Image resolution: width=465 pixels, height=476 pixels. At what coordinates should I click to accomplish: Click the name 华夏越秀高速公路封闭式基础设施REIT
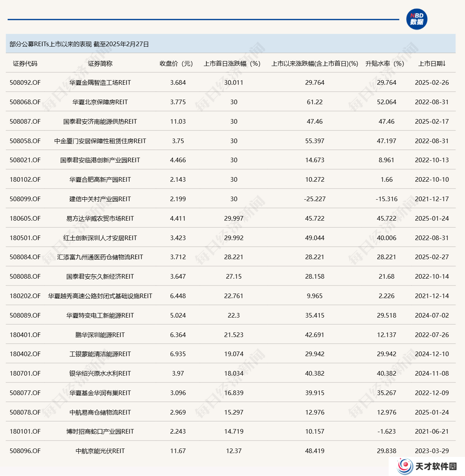(x=100, y=296)
